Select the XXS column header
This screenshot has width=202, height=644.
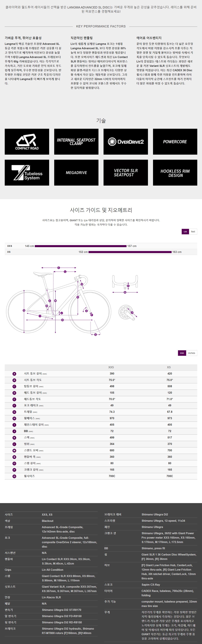pyautogui.click(x=111, y=367)
